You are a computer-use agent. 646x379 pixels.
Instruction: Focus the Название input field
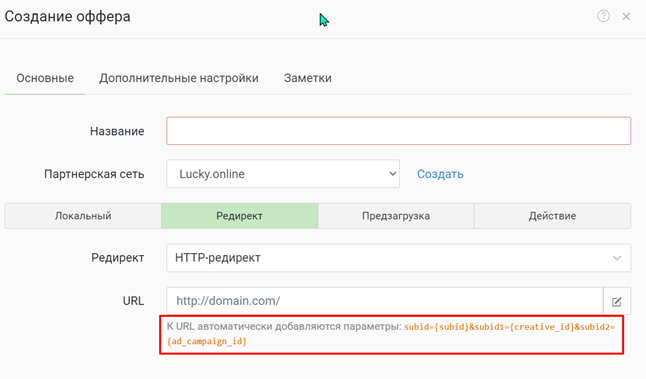pyautogui.click(x=398, y=131)
